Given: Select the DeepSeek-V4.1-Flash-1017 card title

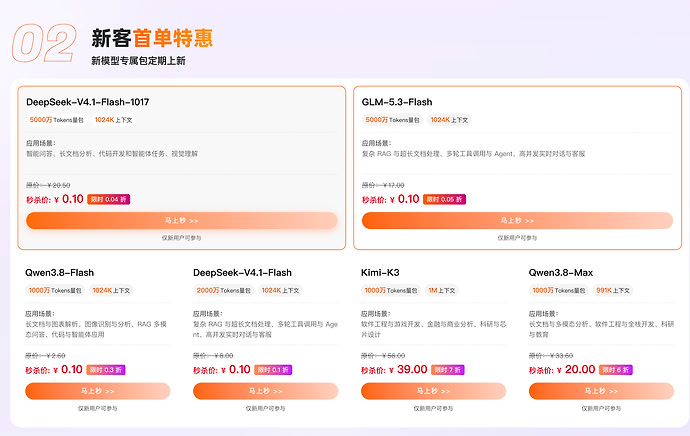Looking at the screenshot, I should click(88, 102).
